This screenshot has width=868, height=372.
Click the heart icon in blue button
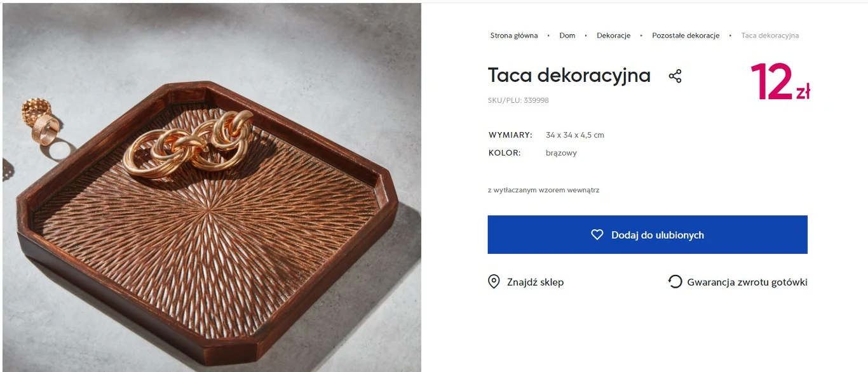[596, 234]
